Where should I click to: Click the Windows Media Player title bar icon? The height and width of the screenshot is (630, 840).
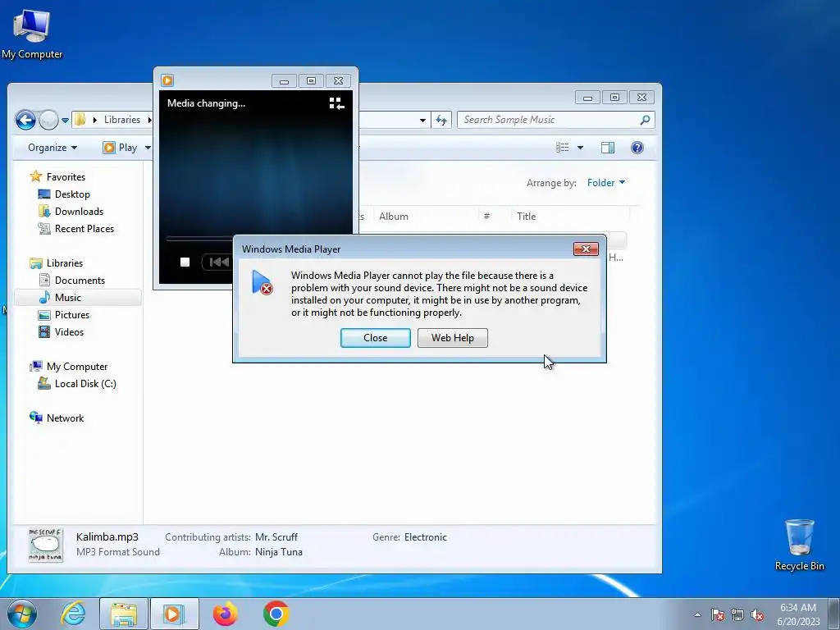point(167,80)
